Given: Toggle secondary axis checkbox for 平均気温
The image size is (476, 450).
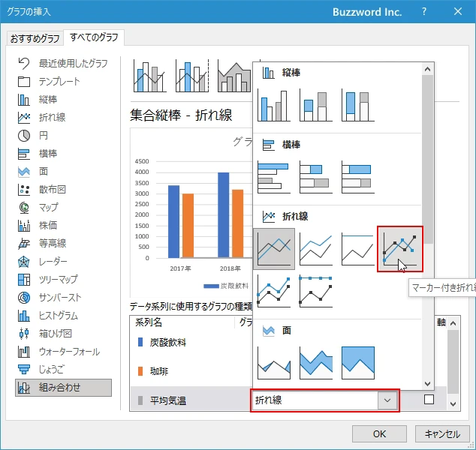Looking at the screenshot, I should (x=429, y=400).
